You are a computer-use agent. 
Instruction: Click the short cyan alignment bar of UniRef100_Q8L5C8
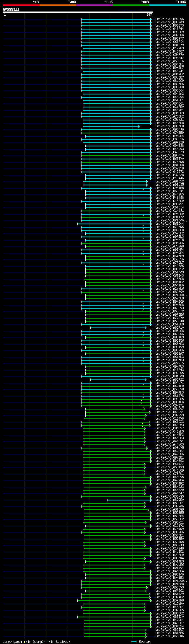[x=111, y=126]
